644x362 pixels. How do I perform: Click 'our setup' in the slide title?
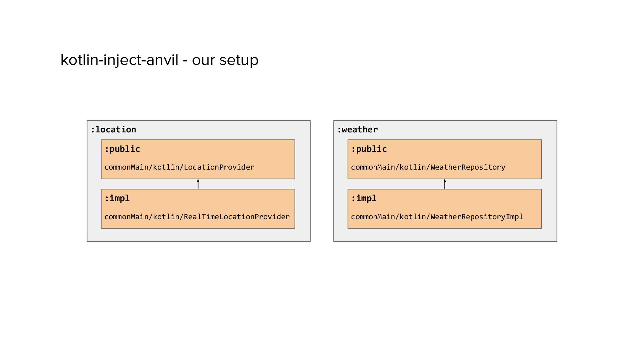pos(225,60)
